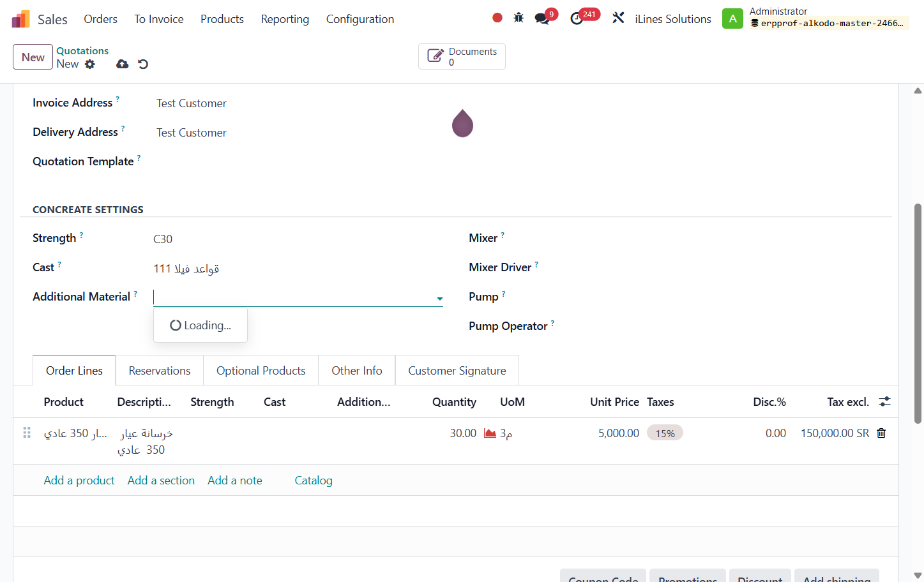Click the vertical scrollbar thumb
Screen dimensions: 924x582
918,313
